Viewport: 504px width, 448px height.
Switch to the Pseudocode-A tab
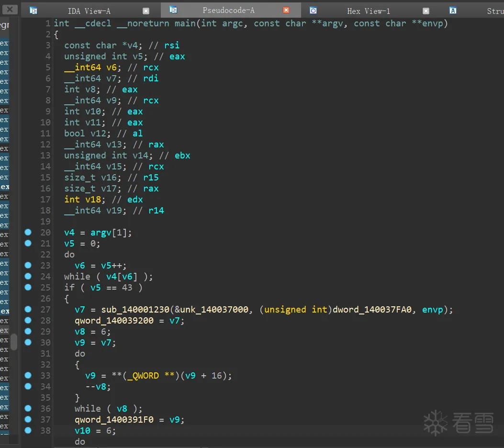click(228, 10)
